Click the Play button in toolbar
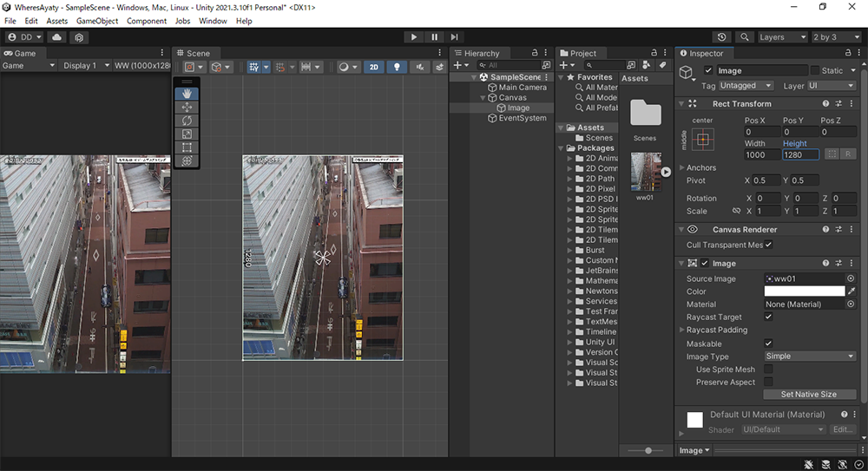Screen dimensions: 868x471 click(414, 37)
